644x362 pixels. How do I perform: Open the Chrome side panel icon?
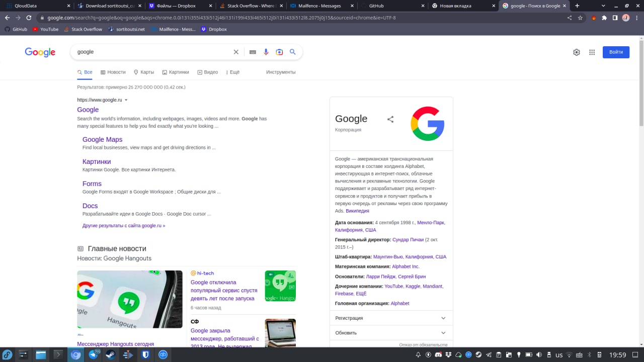pos(615,18)
